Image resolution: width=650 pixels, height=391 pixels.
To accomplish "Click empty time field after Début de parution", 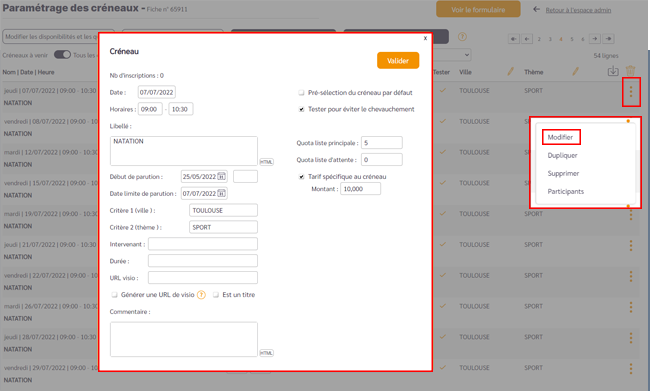I will pyautogui.click(x=245, y=177).
